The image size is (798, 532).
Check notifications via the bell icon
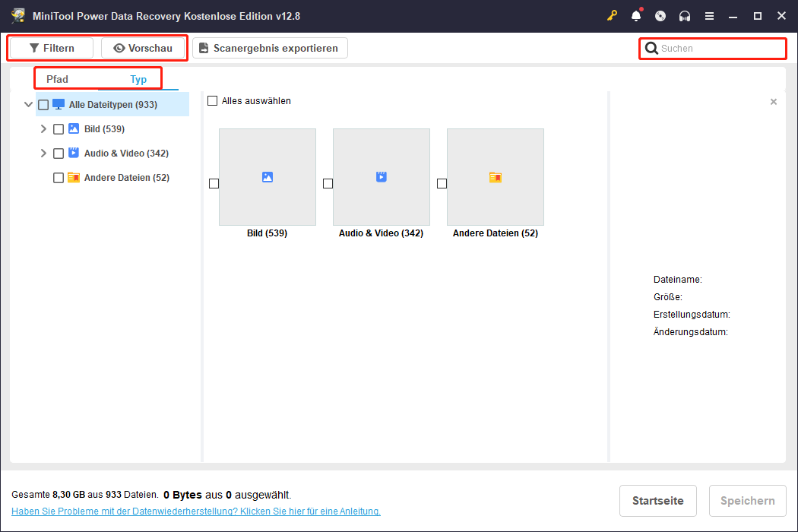coord(636,14)
